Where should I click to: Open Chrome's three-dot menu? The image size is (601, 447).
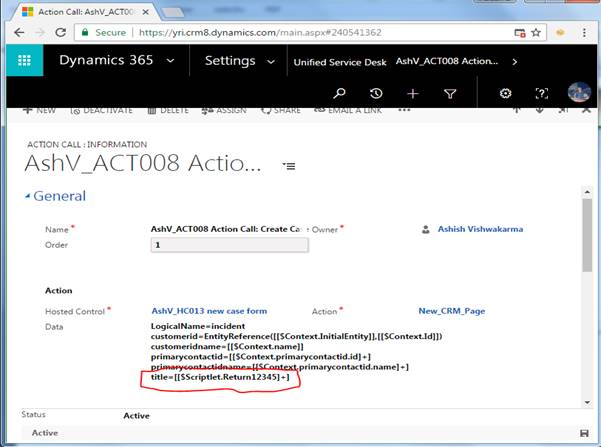click(584, 33)
